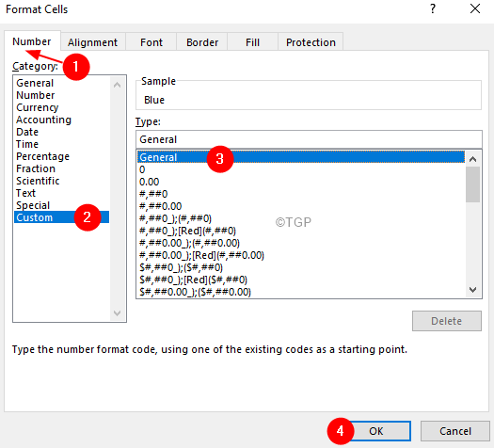Switch to the Alignment tab
494x448 pixels.
click(92, 42)
